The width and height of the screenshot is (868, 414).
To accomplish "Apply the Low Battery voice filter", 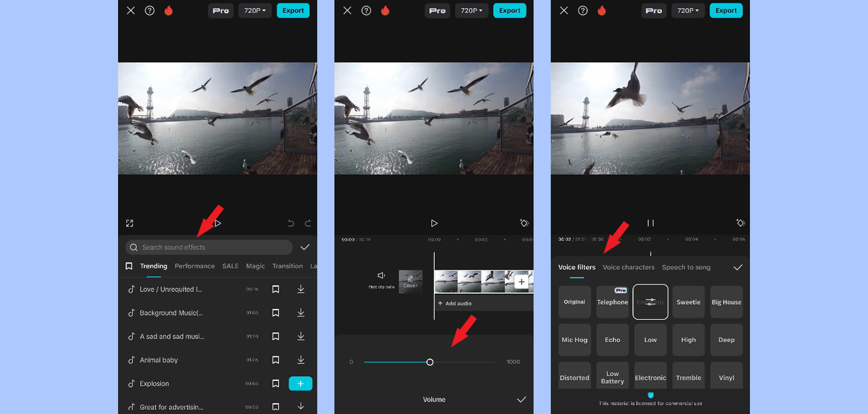I will pyautogui.click(x=612, y=377).
